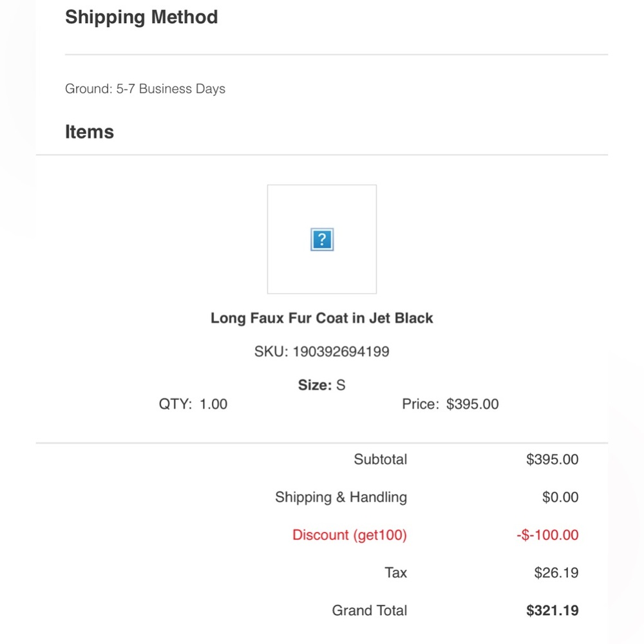The height and width of the screenshot is (644, 644).
Task: Click the Size: S label
Action: pyautogui.click(x=321, y=385)
